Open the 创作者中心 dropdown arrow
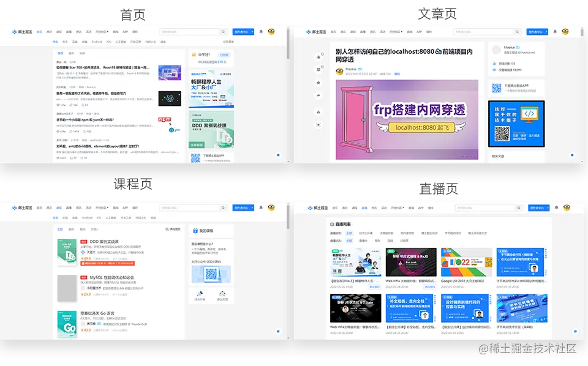 545,31
